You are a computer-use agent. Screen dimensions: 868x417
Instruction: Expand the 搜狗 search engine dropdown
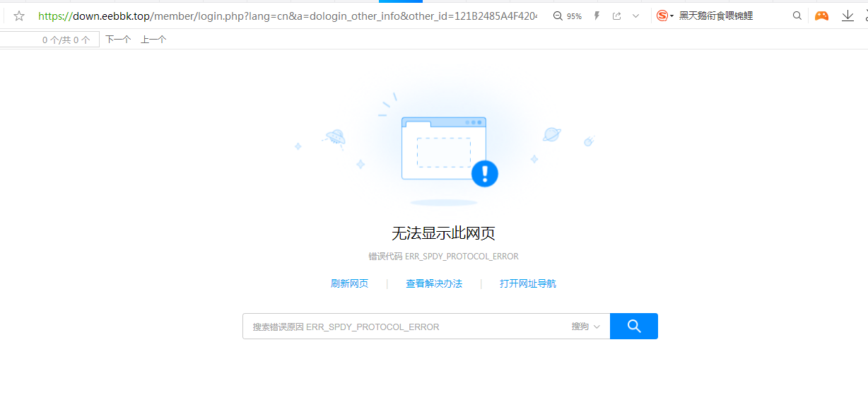point(586,327)
